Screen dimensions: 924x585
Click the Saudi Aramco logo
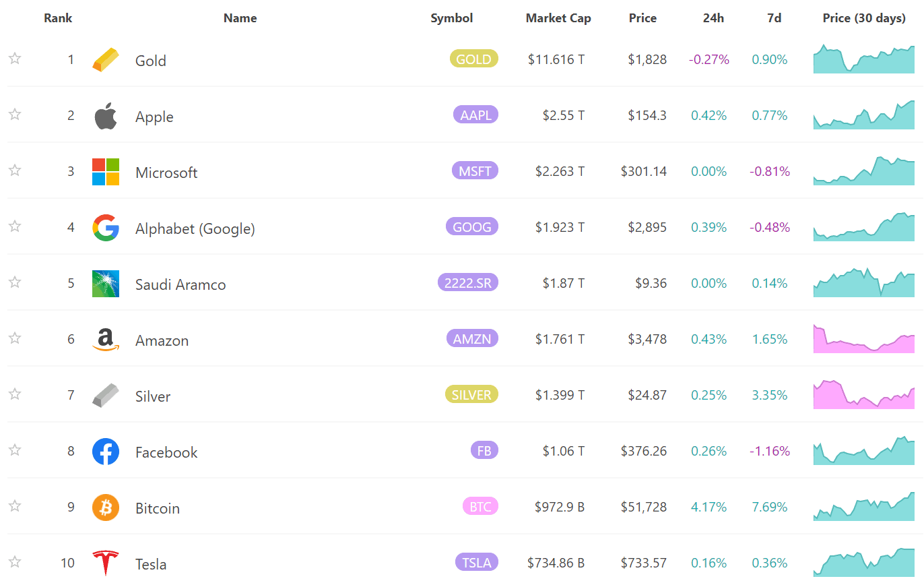[x=106, y=284]
